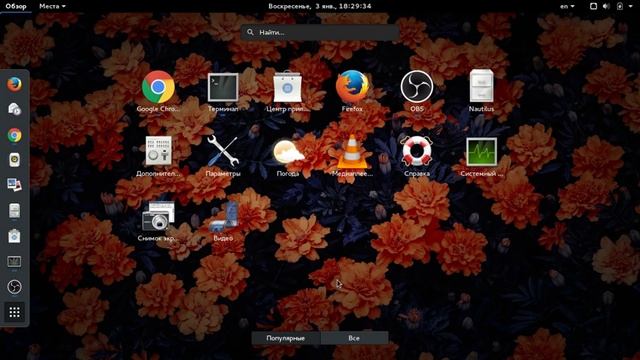Open Терминал from the app grid
Screen dimensions: 640x360
point(223,87)
